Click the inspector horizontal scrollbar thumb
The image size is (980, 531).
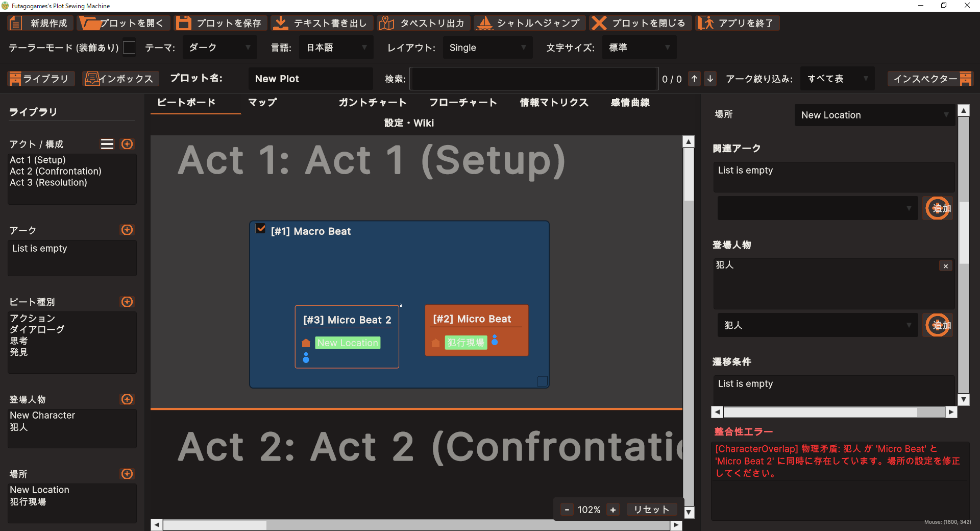pos(820,412)
